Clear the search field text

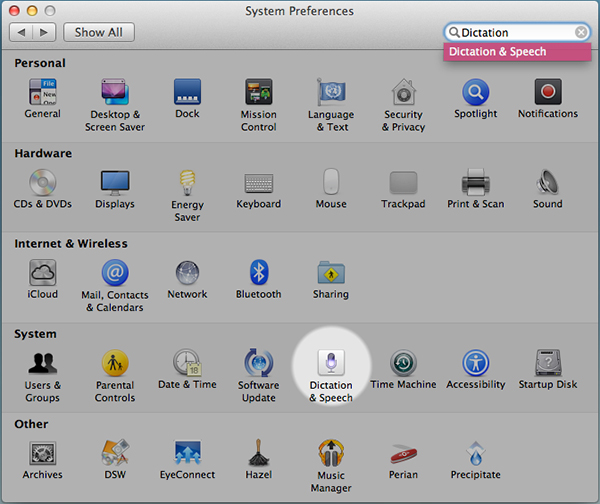[581, 32]
